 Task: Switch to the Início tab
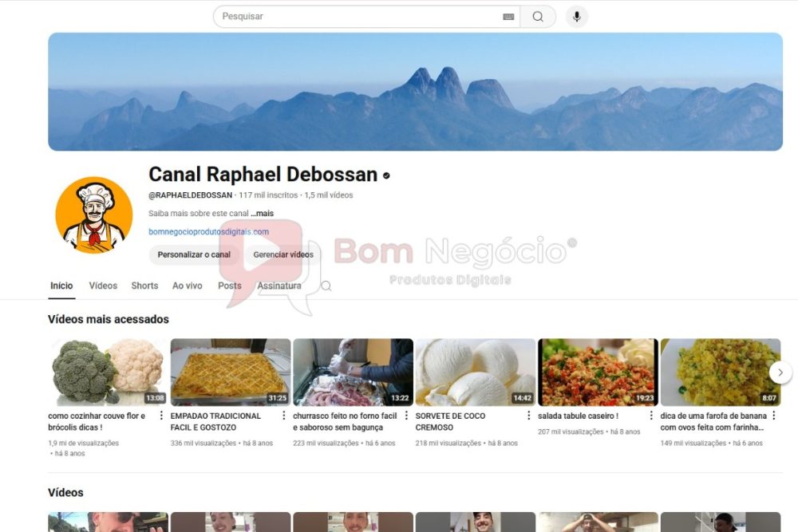point(61,286)
